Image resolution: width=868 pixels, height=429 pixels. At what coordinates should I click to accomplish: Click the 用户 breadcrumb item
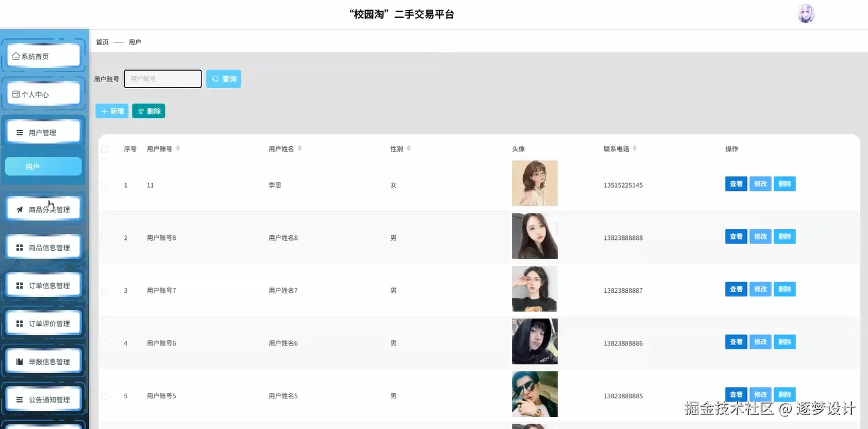click(x=135, y=42)
